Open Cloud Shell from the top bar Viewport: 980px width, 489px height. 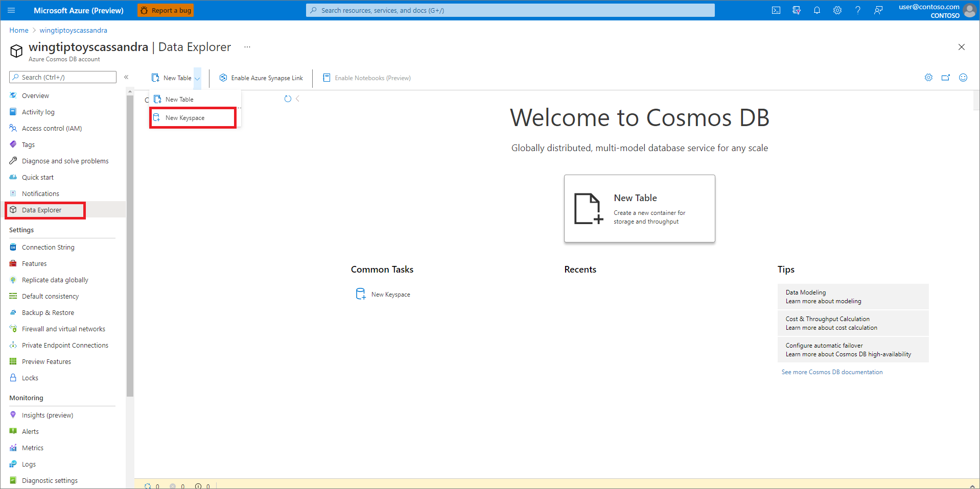(776, 10)
